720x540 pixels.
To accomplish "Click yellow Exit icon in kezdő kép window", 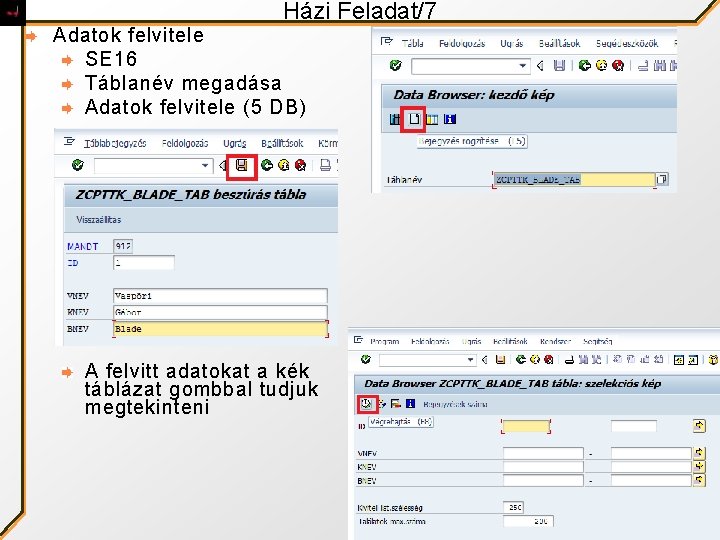I will pos(601,66).
